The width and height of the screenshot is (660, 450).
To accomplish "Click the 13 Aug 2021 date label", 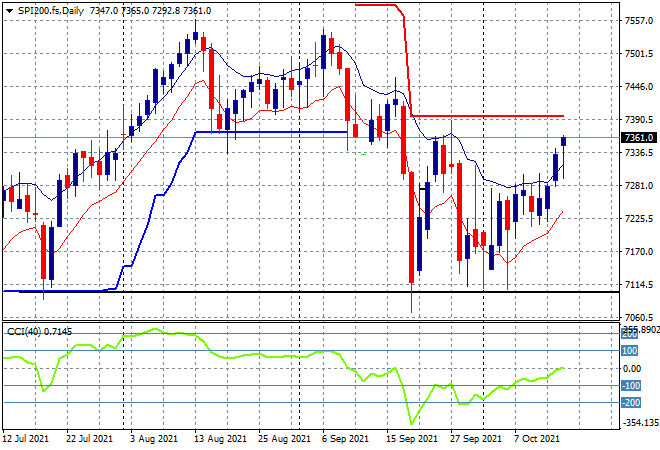I will click(x=220, y=439).
